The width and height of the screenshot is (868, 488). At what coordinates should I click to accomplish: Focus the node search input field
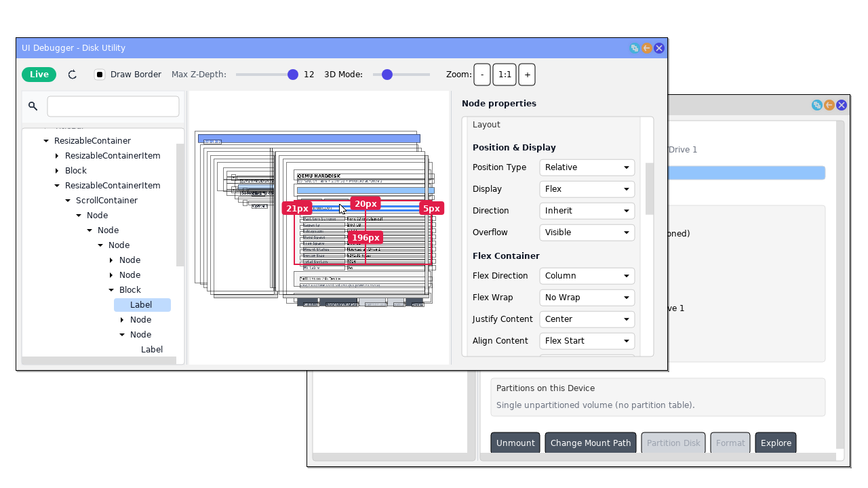[113, 106]
